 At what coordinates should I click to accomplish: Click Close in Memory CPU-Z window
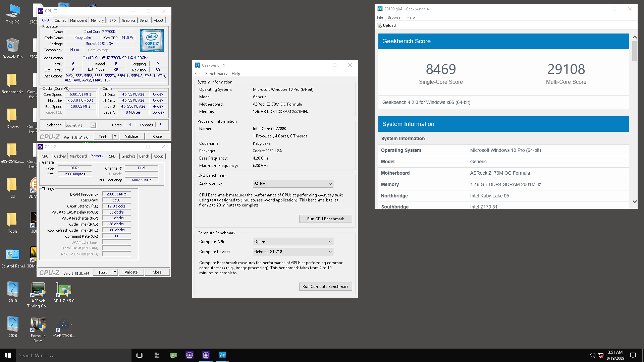pyautogui.click(x=157, y=272)
